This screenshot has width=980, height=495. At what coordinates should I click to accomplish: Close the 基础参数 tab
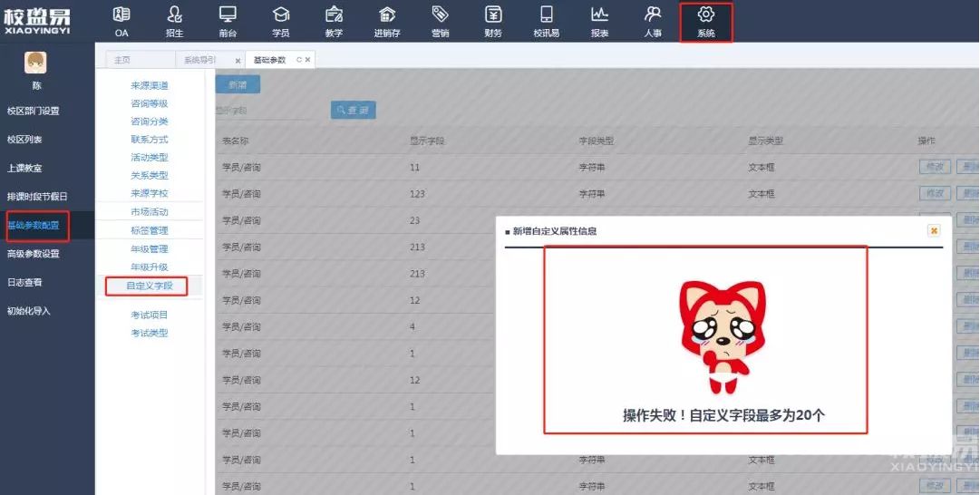click(307, 60)
